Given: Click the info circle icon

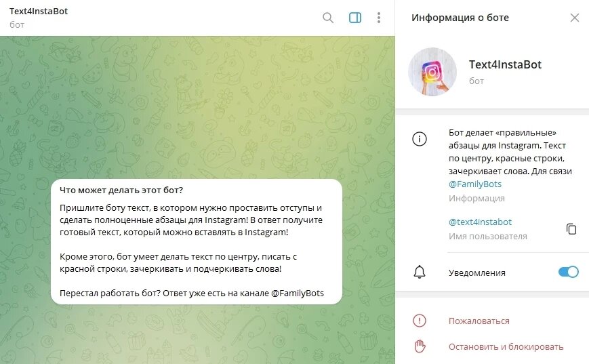Looking at the screenshot, I should click(x=419, y=139).
